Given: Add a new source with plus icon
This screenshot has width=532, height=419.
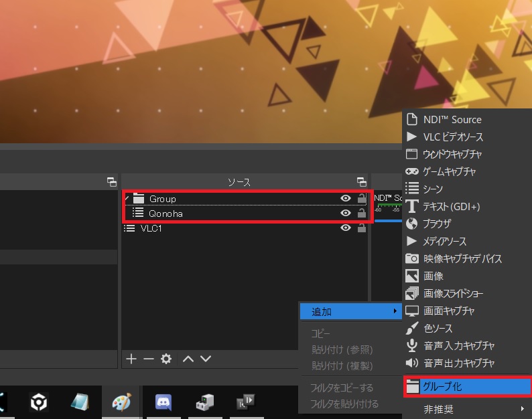Looking at the screenshot, I should click(131, 359).
